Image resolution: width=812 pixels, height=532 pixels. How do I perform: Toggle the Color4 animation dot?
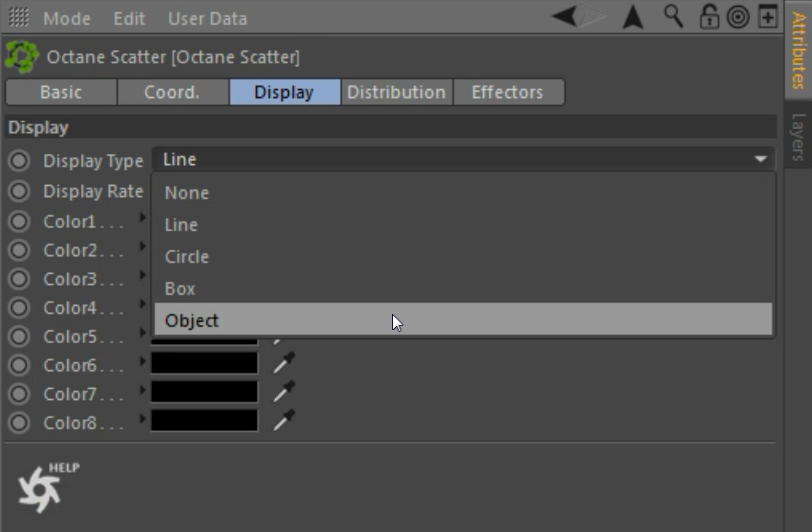[19, 308]
